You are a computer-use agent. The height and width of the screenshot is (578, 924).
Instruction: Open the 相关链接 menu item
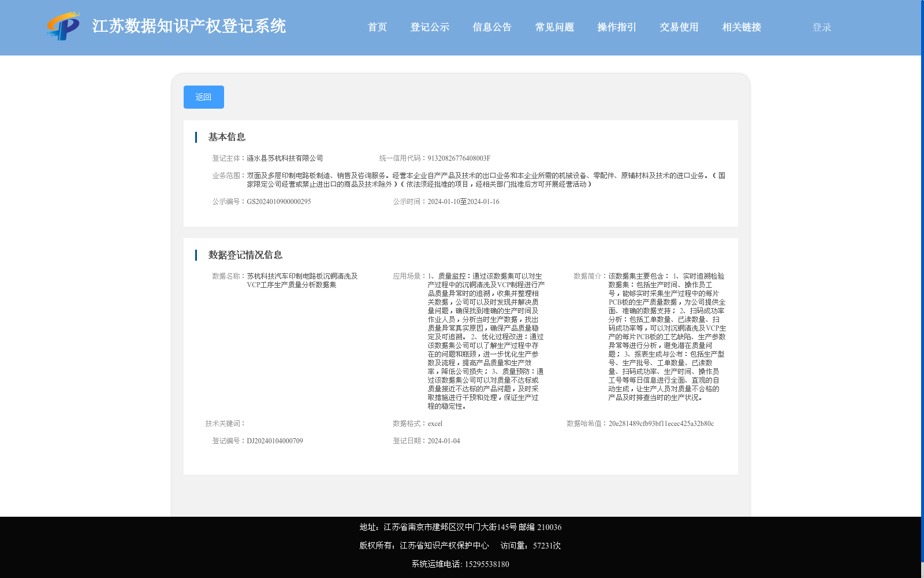coord(742,27)
